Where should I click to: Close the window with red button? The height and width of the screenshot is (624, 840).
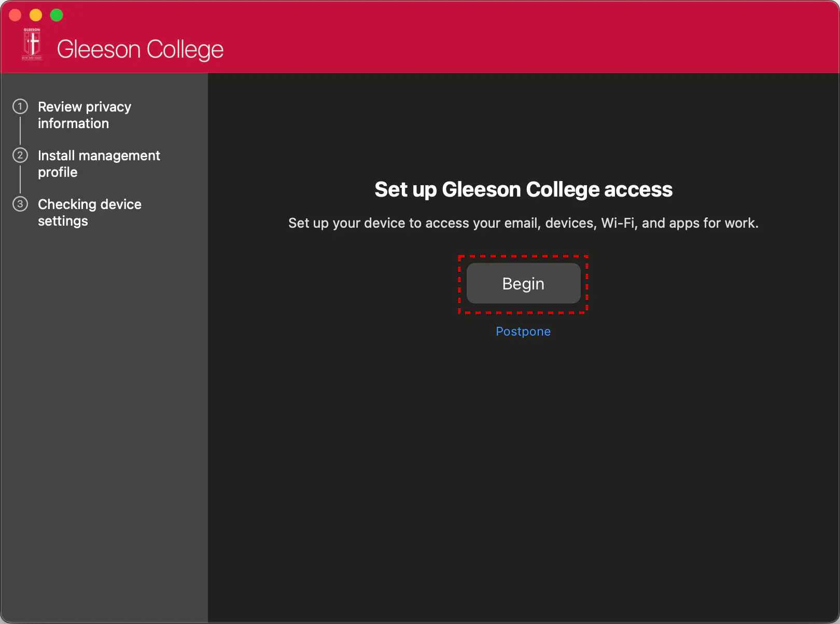pyautogui.click(x=16, y=15)
